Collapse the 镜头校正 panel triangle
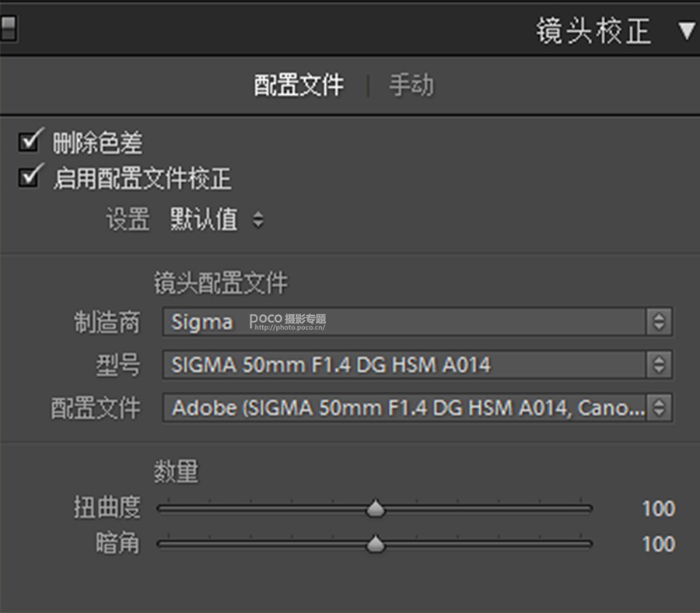Image resolution: width=700 pixels, height=613 pixels. point(686,31)
